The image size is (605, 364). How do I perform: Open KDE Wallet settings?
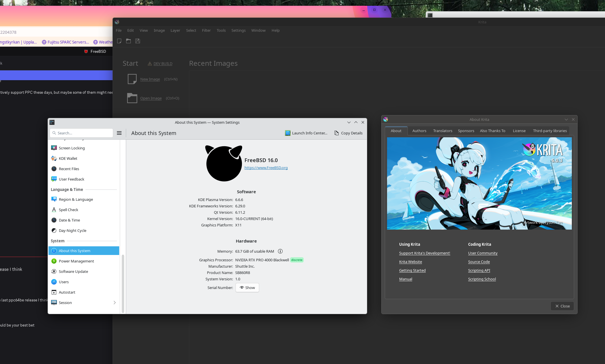[x=84, y=158]
